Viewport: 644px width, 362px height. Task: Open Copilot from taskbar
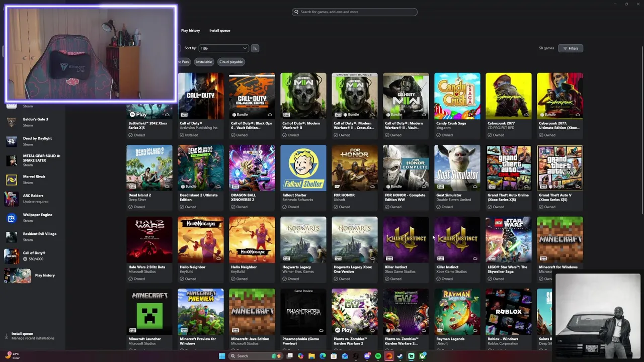[x=300, y=356]
